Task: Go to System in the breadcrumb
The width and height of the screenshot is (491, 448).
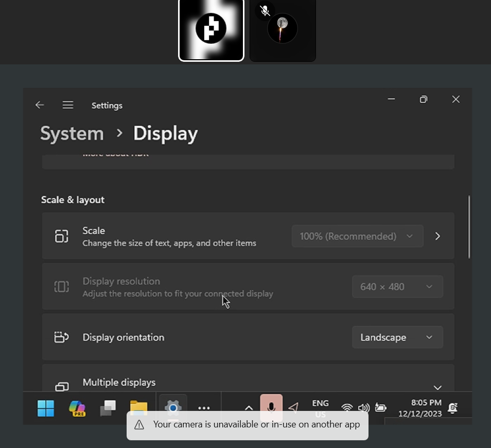Action: (72, 134)
